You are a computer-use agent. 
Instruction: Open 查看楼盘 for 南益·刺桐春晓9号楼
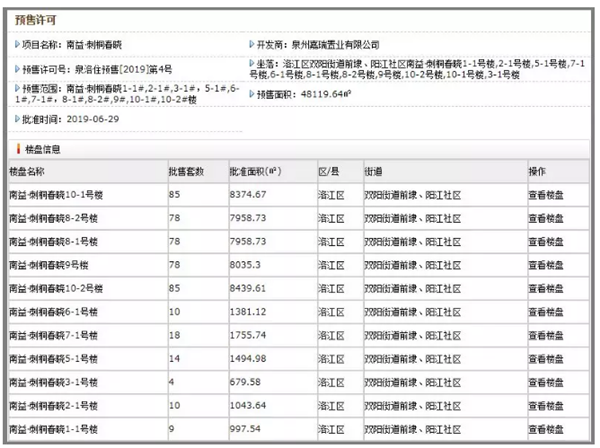pos(546,265)
